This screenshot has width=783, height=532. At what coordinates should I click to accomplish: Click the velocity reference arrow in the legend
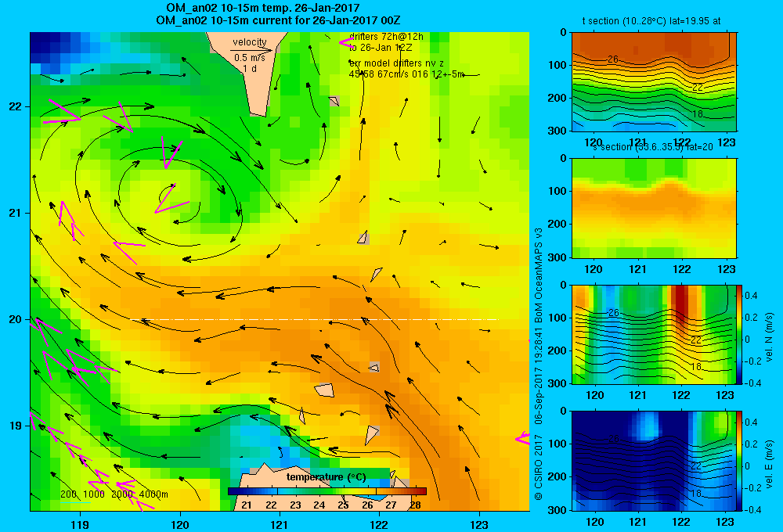[x=251, y=50]
